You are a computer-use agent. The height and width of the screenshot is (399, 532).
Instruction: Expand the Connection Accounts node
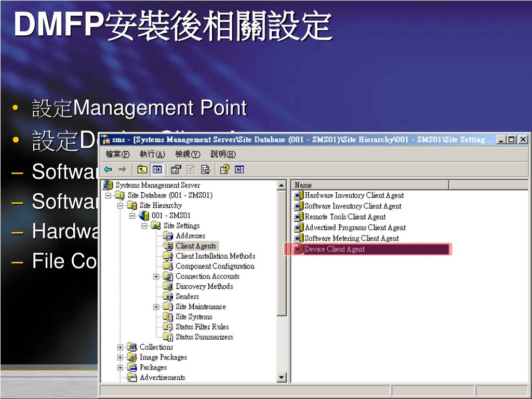156,276
